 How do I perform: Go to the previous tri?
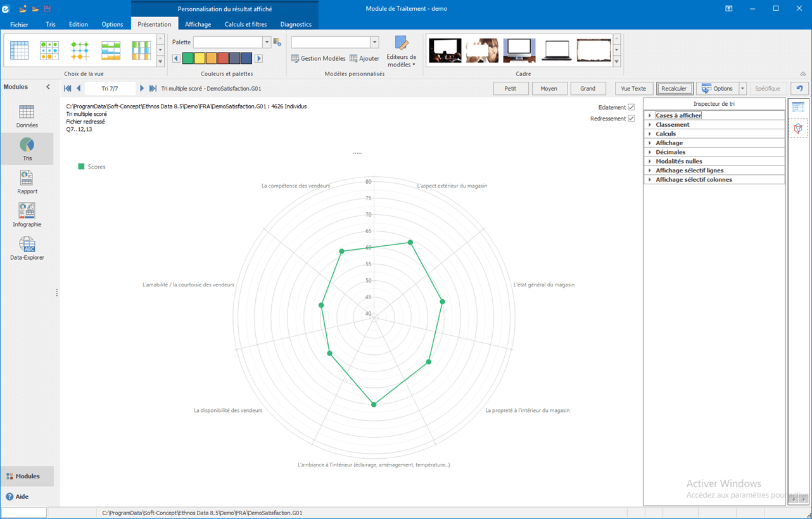tap(79, 89)
